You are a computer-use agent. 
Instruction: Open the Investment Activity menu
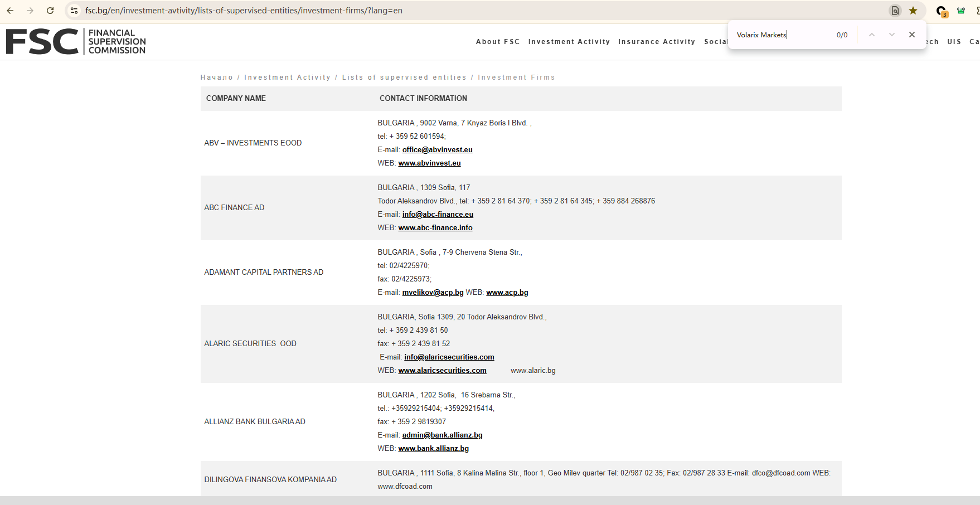click(x=569, y=42)
